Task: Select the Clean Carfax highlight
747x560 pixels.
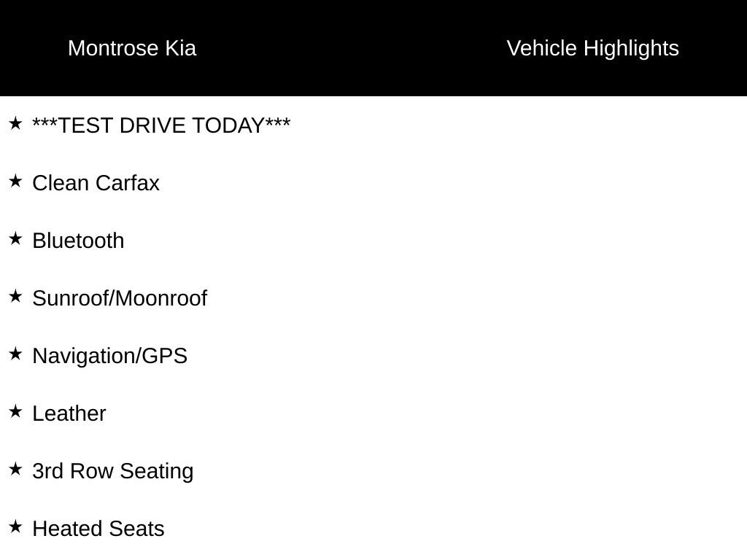Action: pos(96,183)
